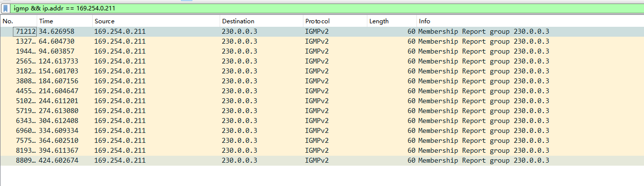Select packet at time 124.613733
Viewport: 644px width, 186px height.
[322, 61]
